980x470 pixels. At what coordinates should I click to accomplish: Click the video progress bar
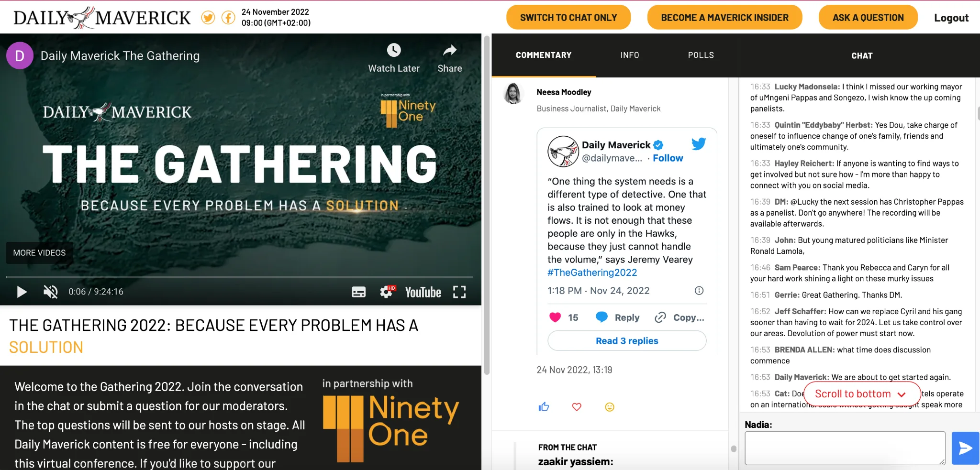point(239,277)
